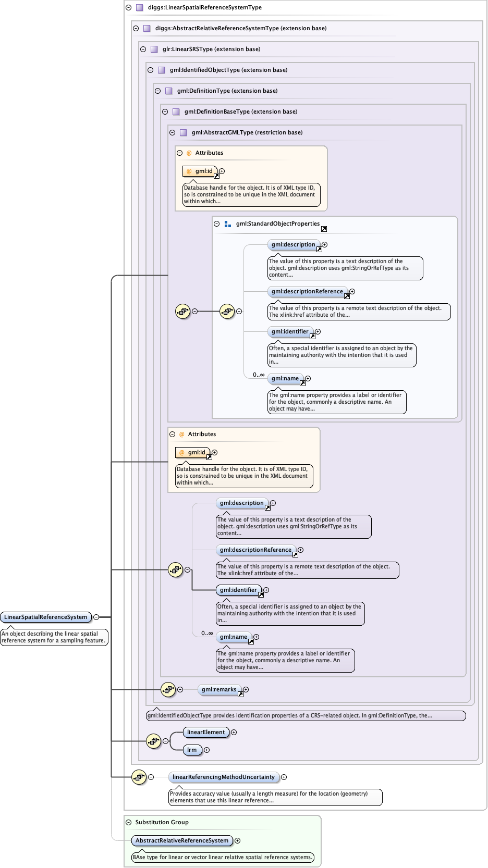
Task: Collapse the gml:DefinitionType extension base
Action: [x=157, y=91]
